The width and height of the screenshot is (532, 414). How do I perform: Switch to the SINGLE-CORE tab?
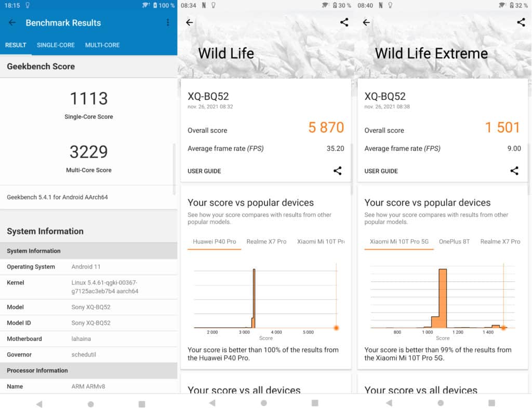(56, 45)
